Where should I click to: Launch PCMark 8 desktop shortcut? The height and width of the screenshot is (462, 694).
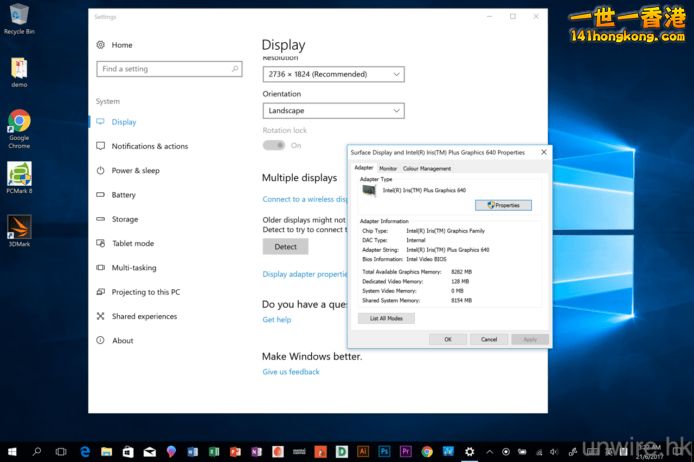pos(19,178)
